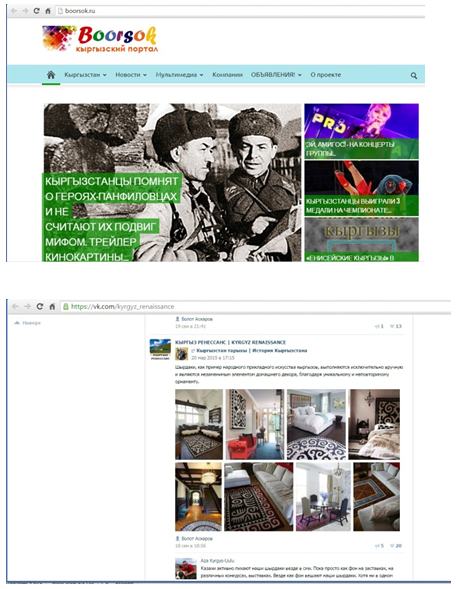This screenshot has height=589, width=458.
Task: Click browser home icon beside vk.com address
Action: coord(52,307)
